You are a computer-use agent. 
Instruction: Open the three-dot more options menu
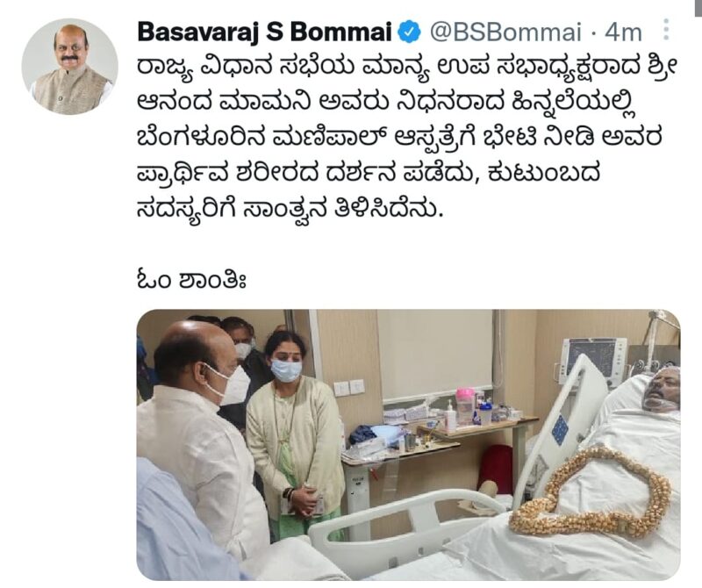click(x=667, y=30)
